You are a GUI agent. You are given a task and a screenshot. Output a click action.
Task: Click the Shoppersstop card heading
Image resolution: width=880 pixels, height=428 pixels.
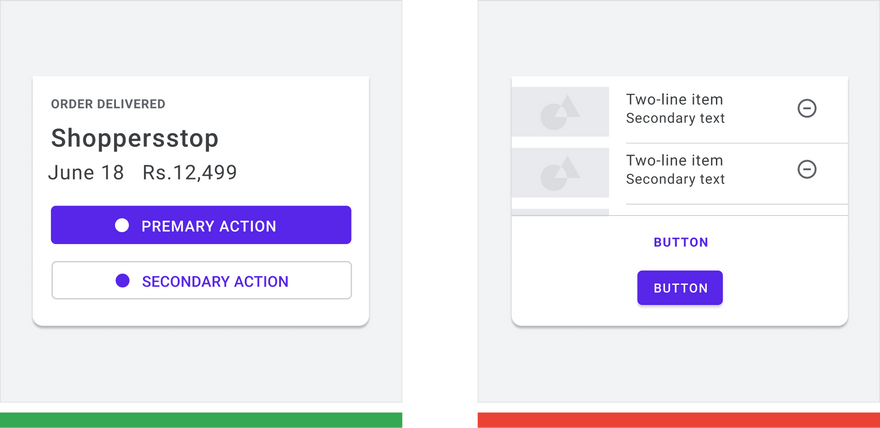tap(135, 139)
